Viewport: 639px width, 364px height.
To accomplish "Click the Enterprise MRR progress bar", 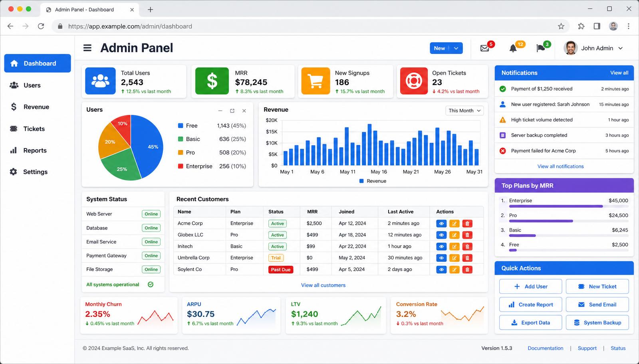I will [569, 206].
